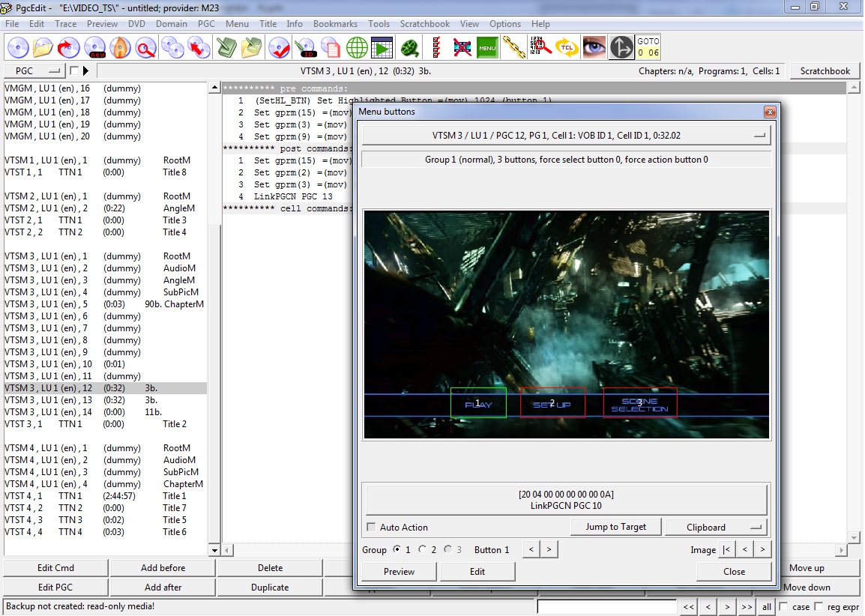Open the PGC selector dropdown
The image size is (865, 616).
[34, 71]
